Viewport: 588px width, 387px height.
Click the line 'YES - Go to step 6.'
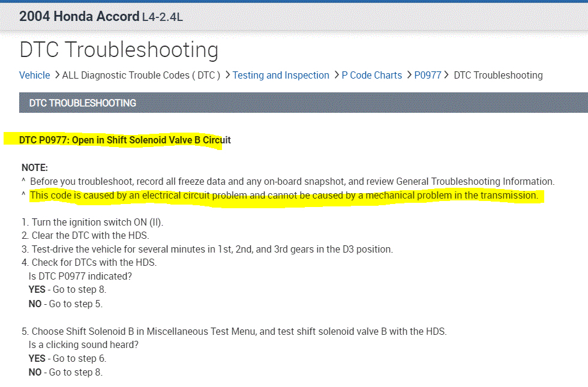67,359
